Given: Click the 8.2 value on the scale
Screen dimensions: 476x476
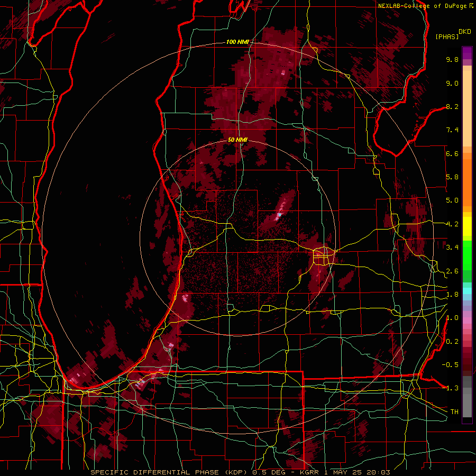Looking at the screenshot, I should point(452,106).
